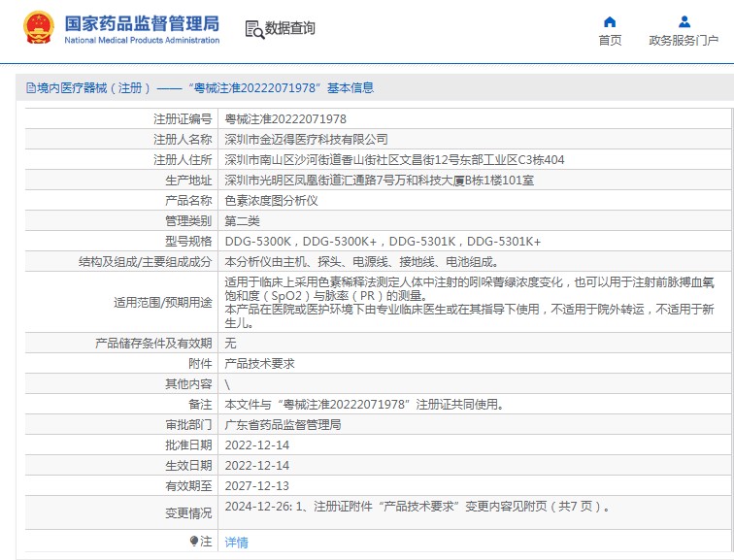
Task: Click the 变更情况 label
Action: (x=188, y=513)
